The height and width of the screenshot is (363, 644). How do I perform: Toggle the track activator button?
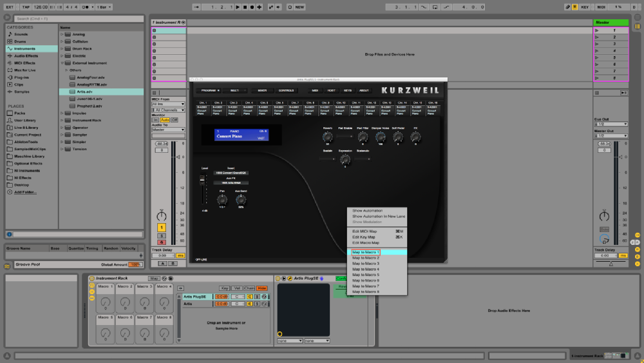click(x=161, y=228)
